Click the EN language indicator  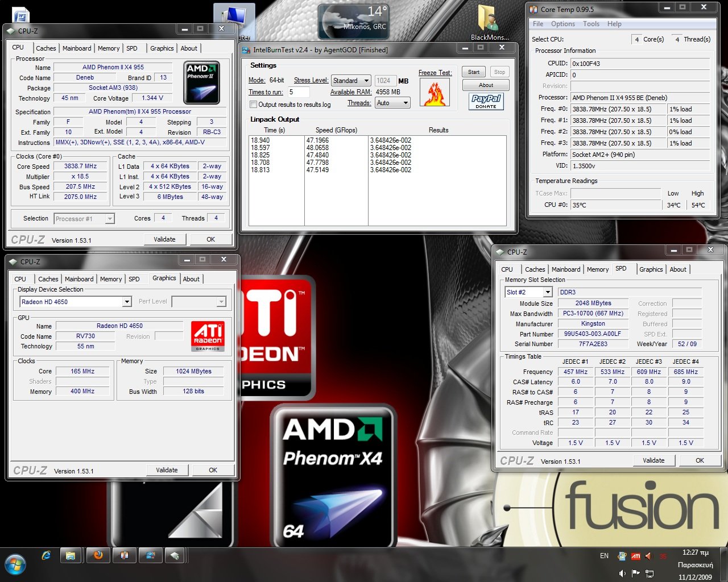coord(604,556)
